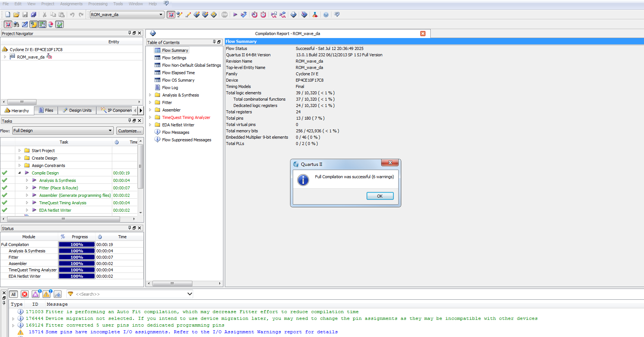Open the Processing menu
Viewport: 644px width, 337px height.
coord(98,4)
